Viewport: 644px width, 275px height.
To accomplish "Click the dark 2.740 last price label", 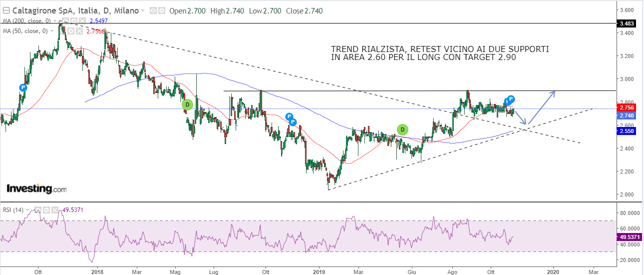I will click(x=627, y=115).
